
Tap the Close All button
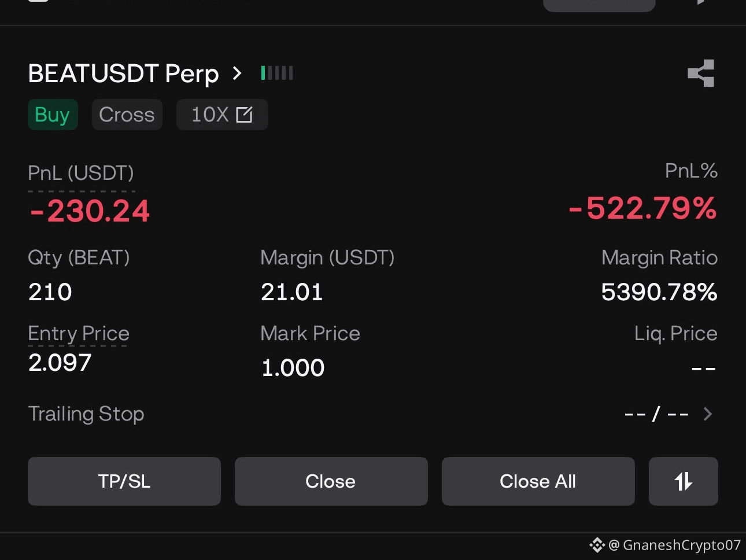pos(538,481)
